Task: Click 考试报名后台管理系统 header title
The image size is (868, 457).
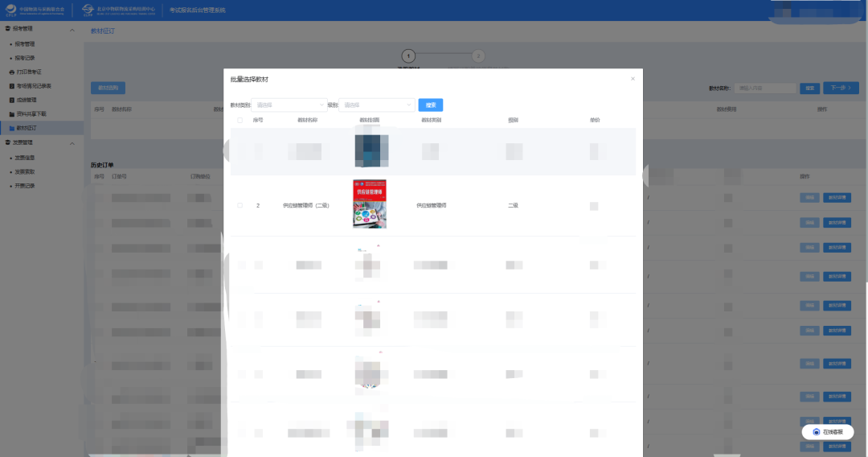Action: pos(198,10)
